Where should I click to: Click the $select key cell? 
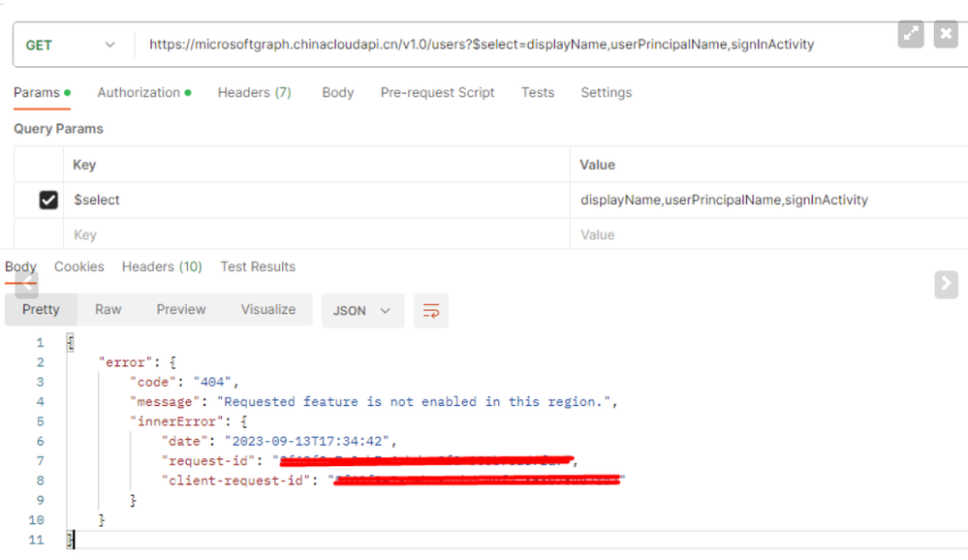click(x=316, y=200)
